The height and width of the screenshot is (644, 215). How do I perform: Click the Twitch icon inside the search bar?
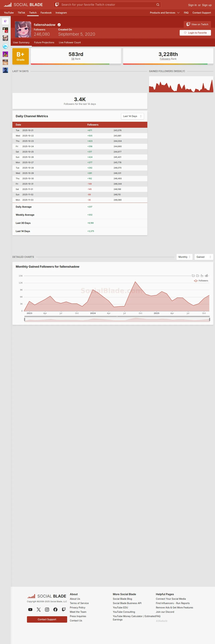coord(57,5)
